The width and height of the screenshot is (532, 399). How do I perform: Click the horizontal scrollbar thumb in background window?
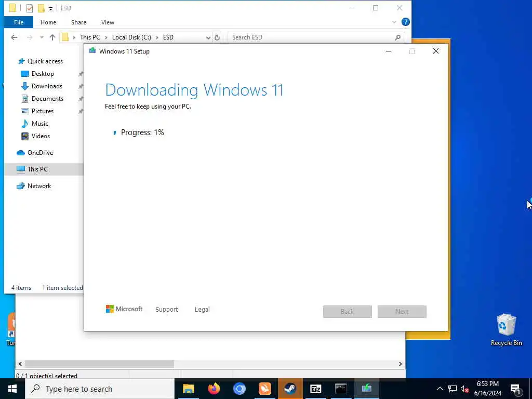(99, 364)
